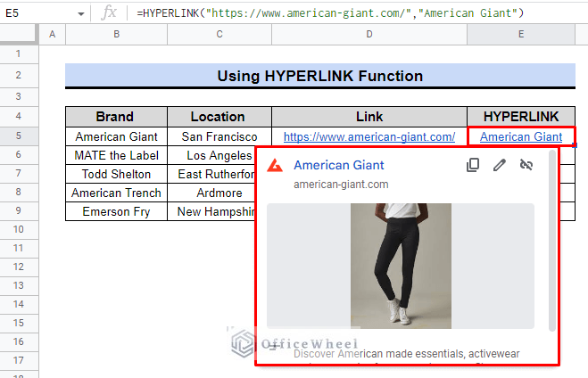The height and width of the screenshot is (378, 588).
Task: Click the 'HYPERLINK' header cell
Action: tap(521, 117)
